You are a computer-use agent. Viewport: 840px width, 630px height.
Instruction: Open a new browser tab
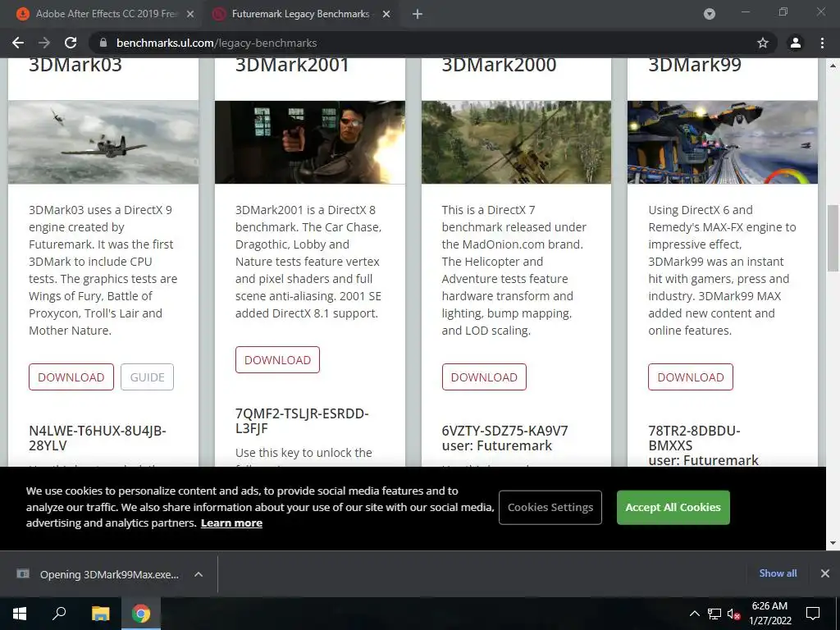coord(418,15)
